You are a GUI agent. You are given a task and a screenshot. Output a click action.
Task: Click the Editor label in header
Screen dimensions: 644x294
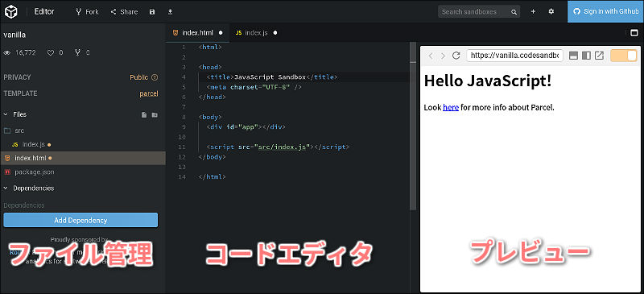[44, 11]
